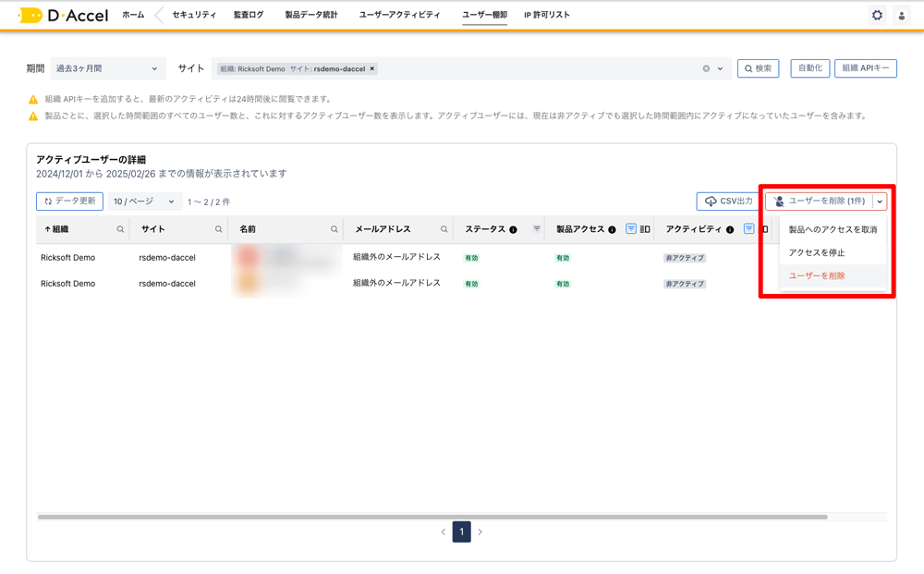Click second row 製品アクセス 有効 badge

click(x=563, y=284)
